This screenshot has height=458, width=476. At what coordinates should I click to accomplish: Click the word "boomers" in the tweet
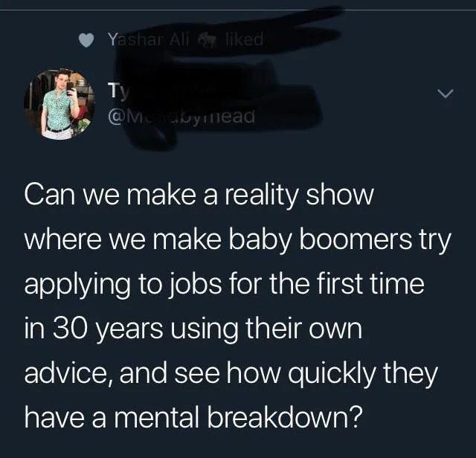point(359,239)
